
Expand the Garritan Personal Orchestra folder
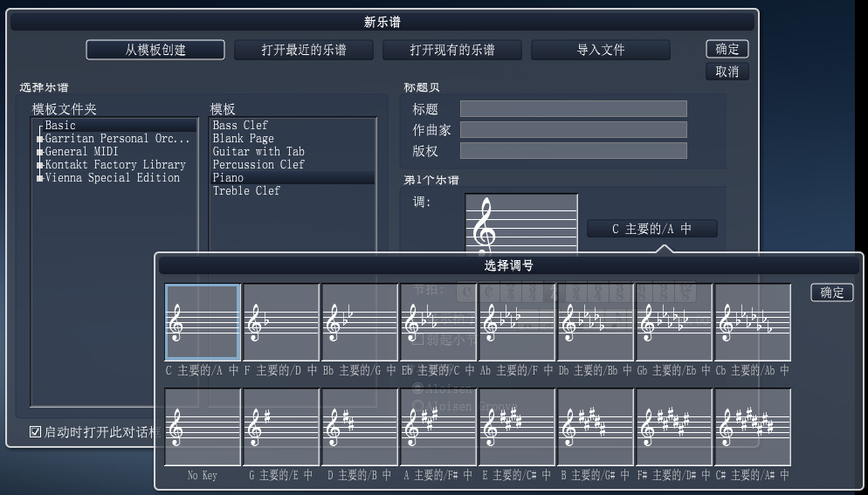(x=40, y=139)
